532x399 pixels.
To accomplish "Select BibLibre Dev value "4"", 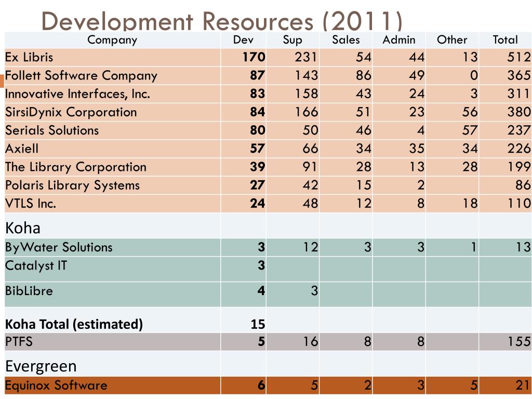I will coord(261,291).
